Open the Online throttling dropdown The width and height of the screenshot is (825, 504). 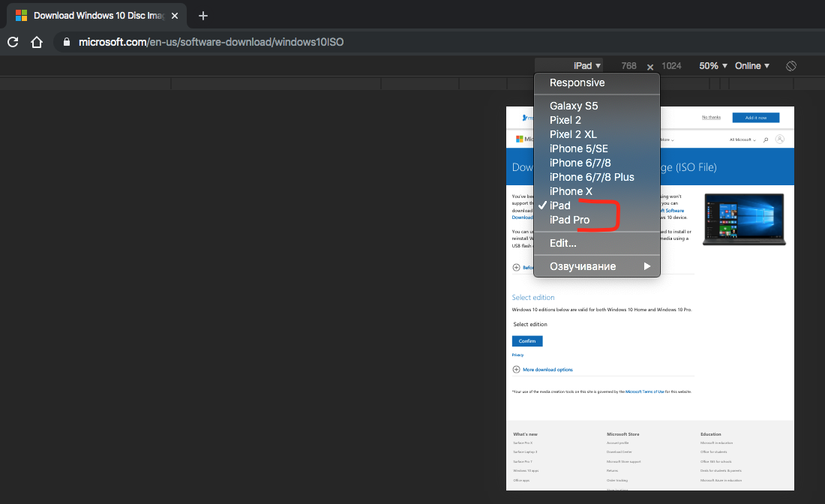click(751, 66)
